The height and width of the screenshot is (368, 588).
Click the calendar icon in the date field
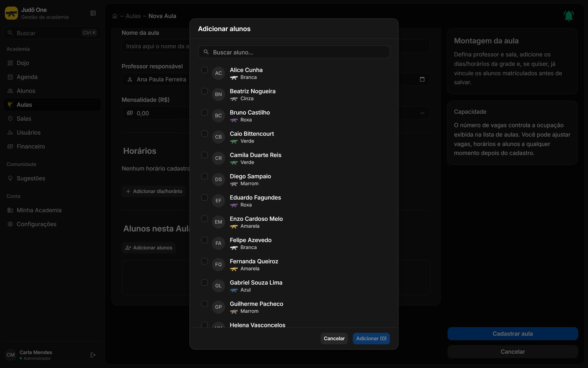coord(422,79)
